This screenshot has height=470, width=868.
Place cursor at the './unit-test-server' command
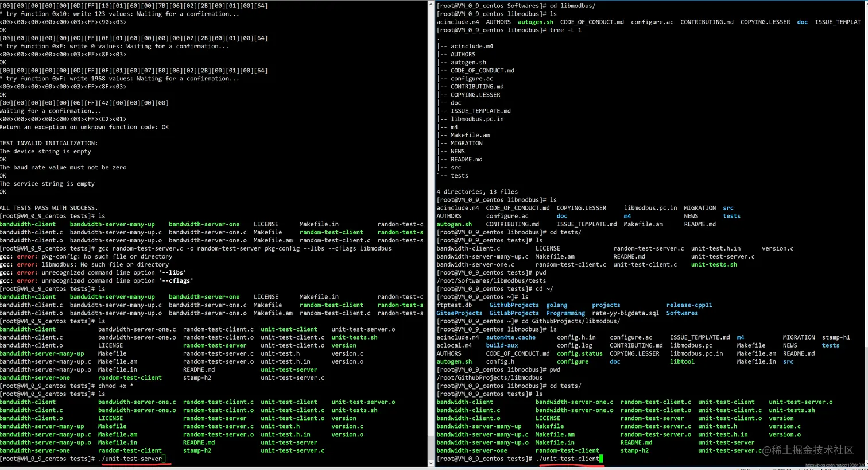pyautogui.click(x=130, y=459)
